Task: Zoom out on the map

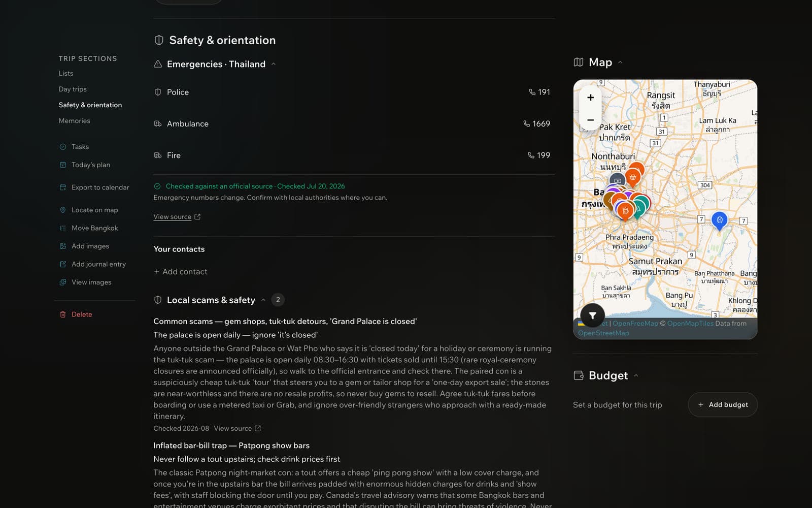Action: pyautogui.click(x=590, y=120)
